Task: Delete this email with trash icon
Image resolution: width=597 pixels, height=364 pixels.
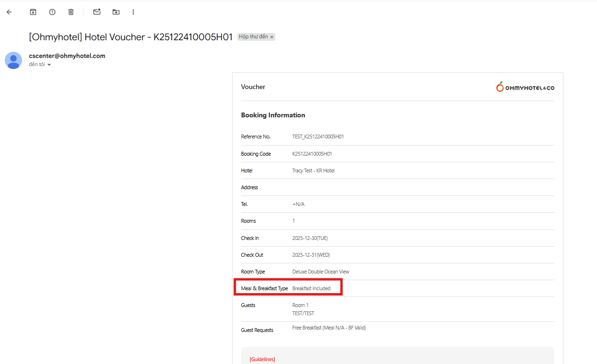Action: (71, 12)
